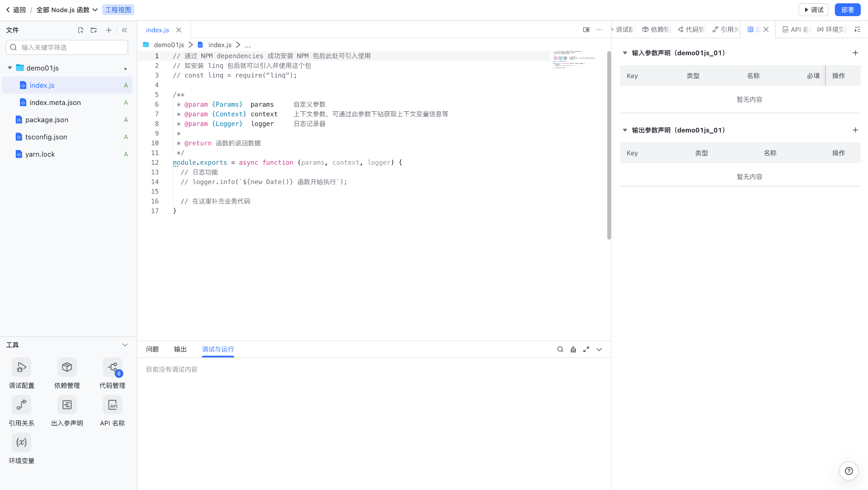The image size is (868, 490).
Task: Create a new file in the file panel
Action: click(x=81, y=30)
